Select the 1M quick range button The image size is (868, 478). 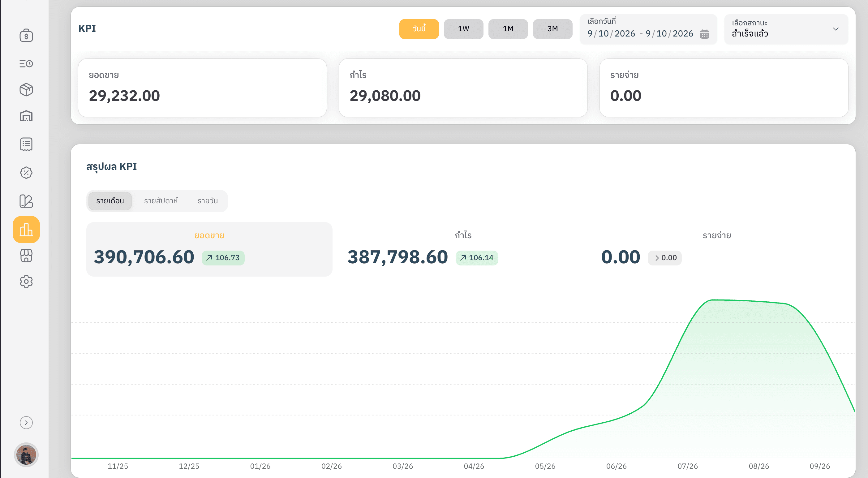[508, 29]
